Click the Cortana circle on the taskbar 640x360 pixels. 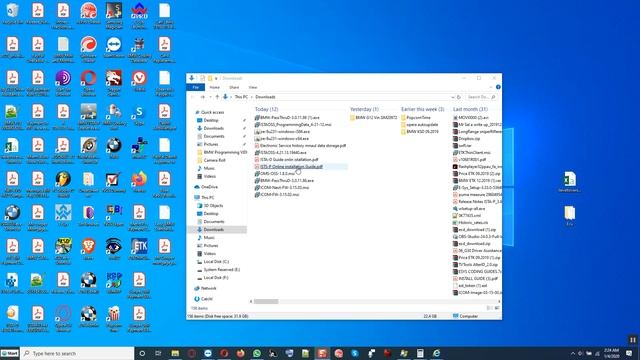[142, 353]
